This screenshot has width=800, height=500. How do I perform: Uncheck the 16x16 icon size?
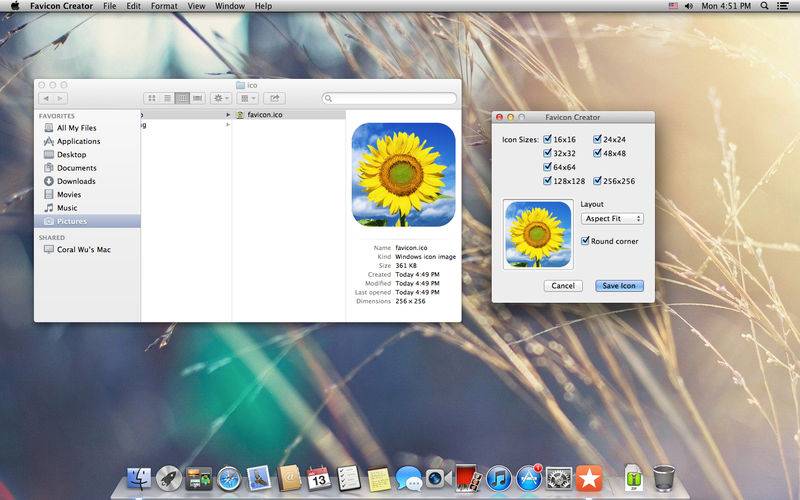(x=547, y=139)
